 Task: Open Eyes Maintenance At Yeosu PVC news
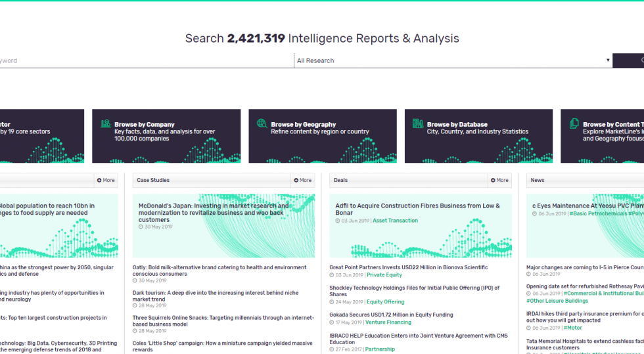coord(588,206)
